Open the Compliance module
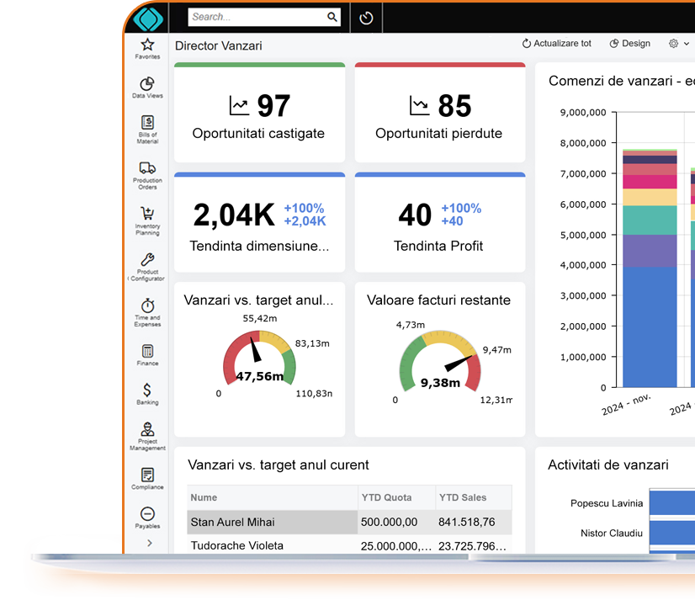Image resolution: width=695 pixels, height=616 pixels. (x=147, y=478)
